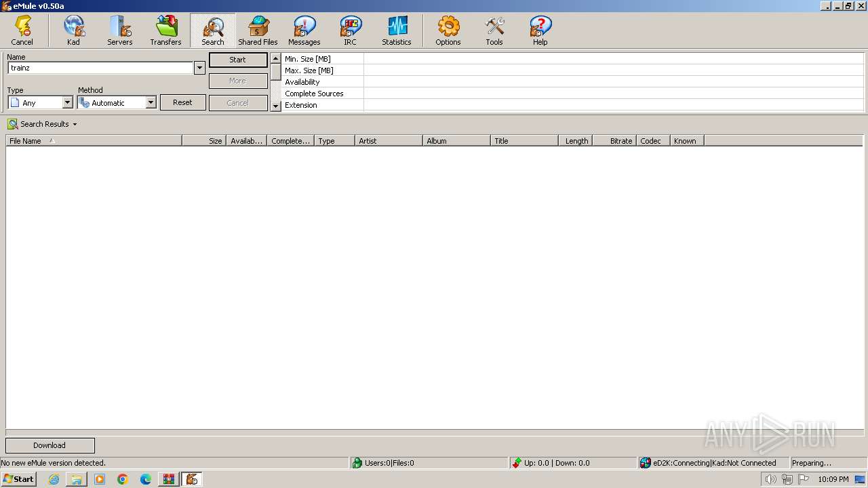The width and height of the screenshot is (868, 488).
Task: Sort results by Codec column
Action: pyautogui.click(x=654, y=141)
